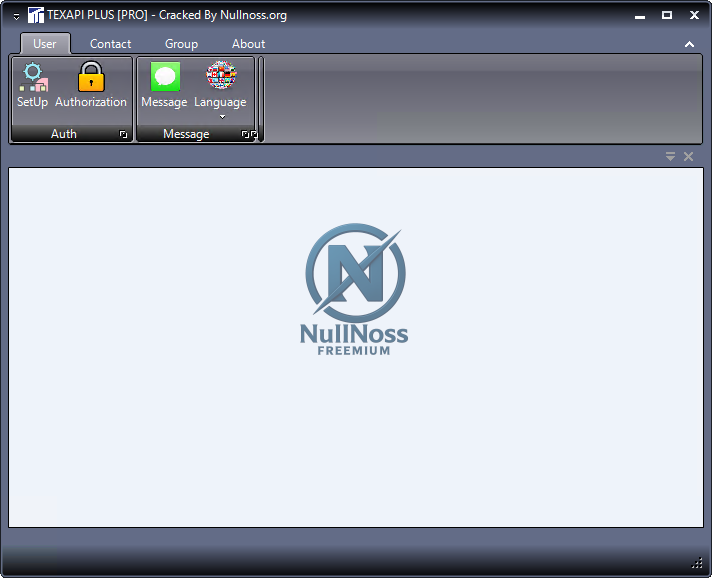This screenshot has width=712, height=578.
Task: Open the SetUp gear icon
Action: [32, 77]
